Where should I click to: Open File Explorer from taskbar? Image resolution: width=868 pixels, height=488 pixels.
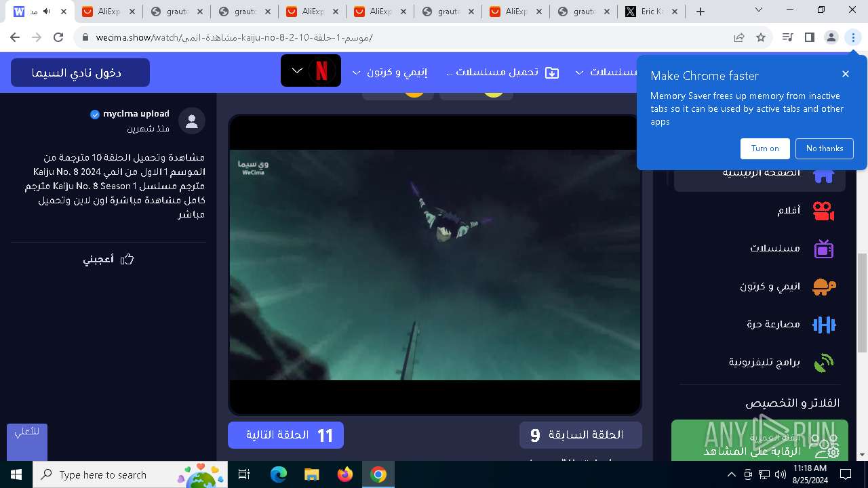(312, 474)
